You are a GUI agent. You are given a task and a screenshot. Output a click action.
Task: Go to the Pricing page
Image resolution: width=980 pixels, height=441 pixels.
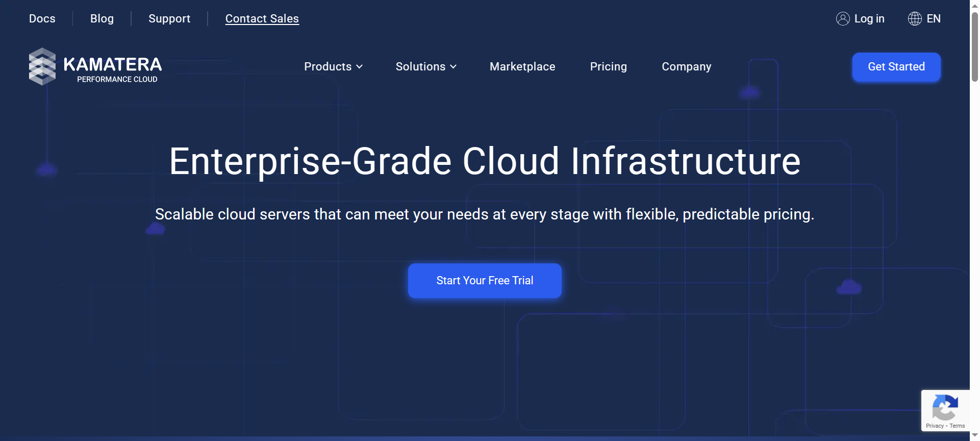pyautogui.click(x=608, y=67)
